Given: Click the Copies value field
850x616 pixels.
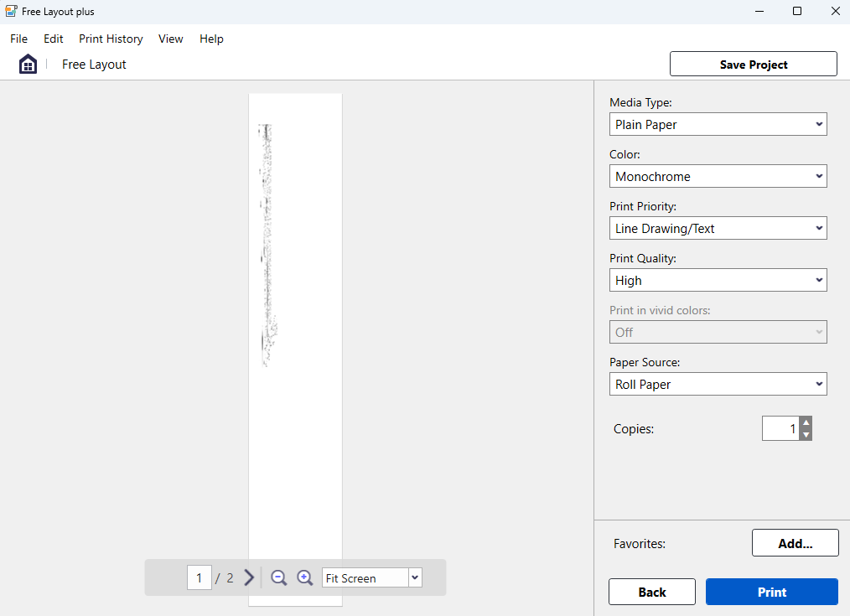Looking at the screenshot, I should pyautogui.click(x=780, y=428).
